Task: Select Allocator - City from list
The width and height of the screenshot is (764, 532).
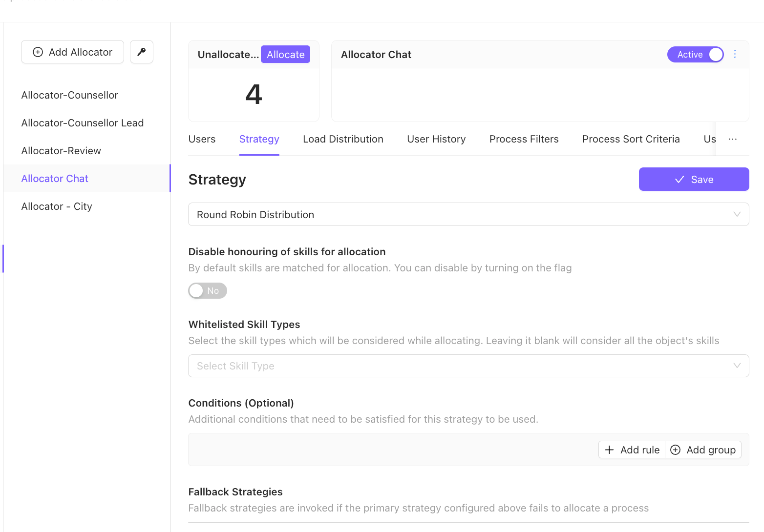Action: pos(57,206)
